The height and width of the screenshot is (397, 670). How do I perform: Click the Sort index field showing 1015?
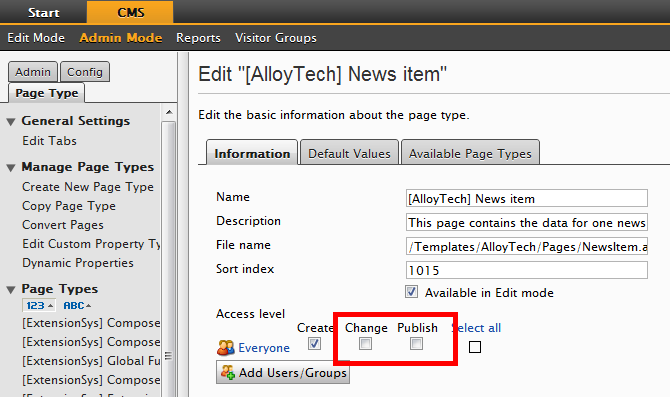(527, 270)
